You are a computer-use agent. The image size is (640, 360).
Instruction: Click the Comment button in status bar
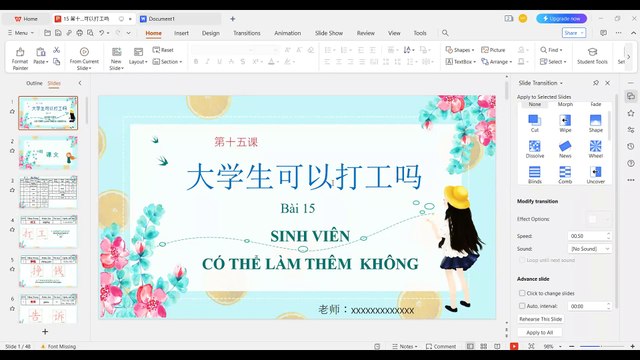click(x=440, y=346)
